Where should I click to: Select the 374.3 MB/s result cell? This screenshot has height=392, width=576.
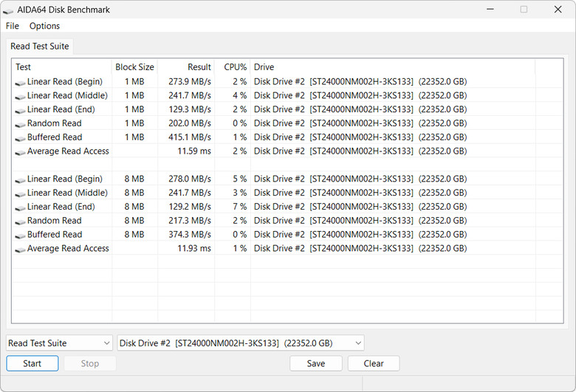point(190,235)
